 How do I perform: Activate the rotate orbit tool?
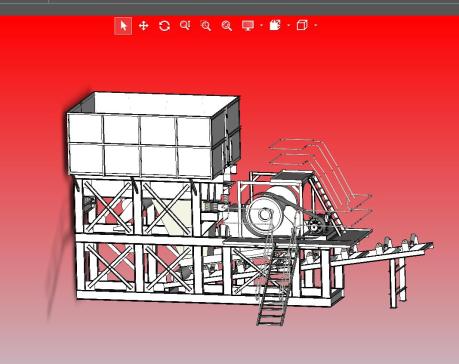tap(164, 26)
